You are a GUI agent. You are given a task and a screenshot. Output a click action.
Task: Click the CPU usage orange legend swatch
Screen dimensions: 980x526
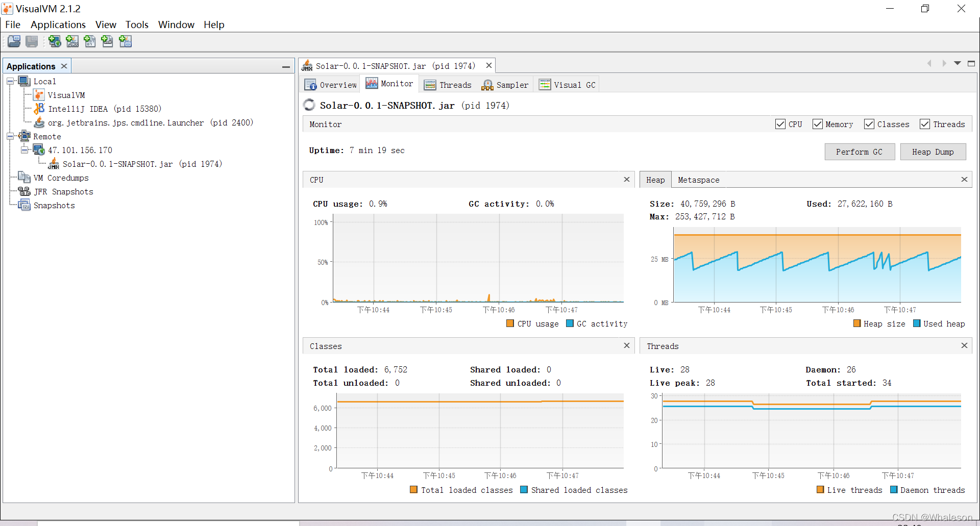point(510,323)
